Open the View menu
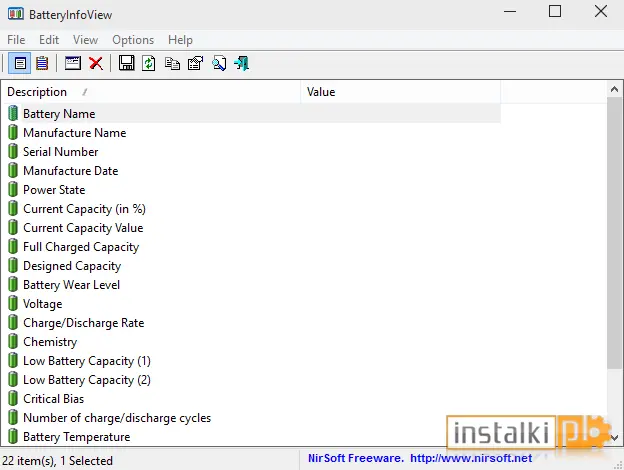This screenshot has width=624, height=470. 85,40
